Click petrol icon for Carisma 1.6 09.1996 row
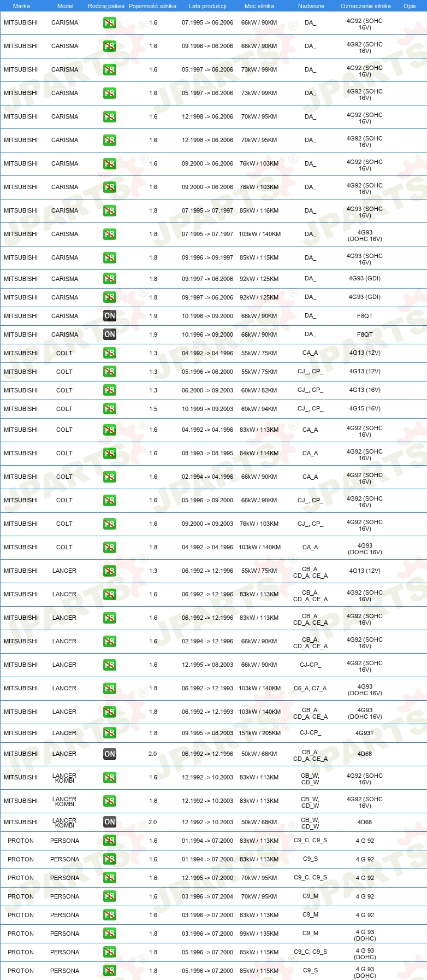427x980 pixels. (x=110, y=46)
